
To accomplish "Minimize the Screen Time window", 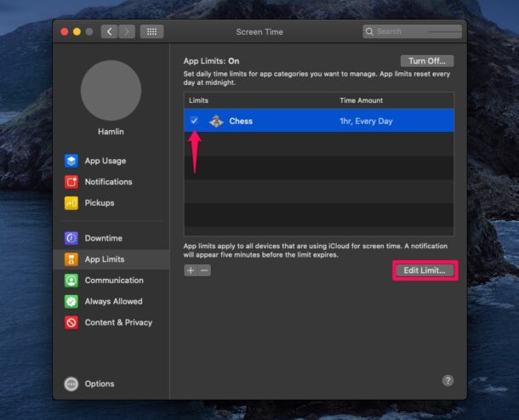I will point(77,31).
